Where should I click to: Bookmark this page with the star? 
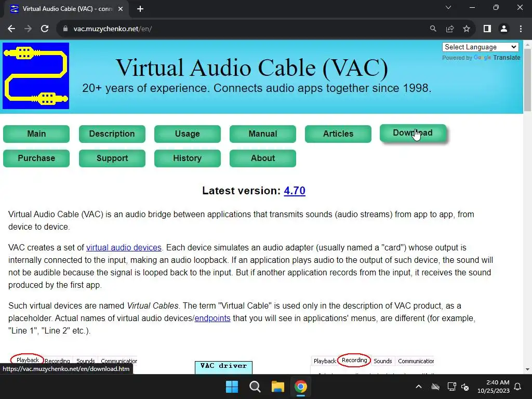tap(467, 29)
